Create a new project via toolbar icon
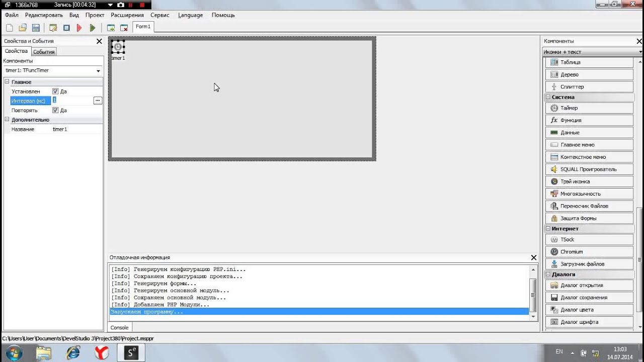Viewport: 644px width, 362px height. 9,28
